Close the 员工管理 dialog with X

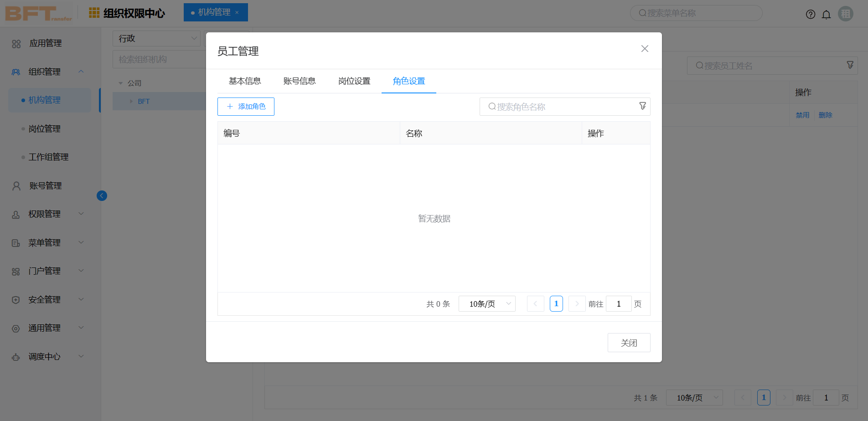[644, 49]
